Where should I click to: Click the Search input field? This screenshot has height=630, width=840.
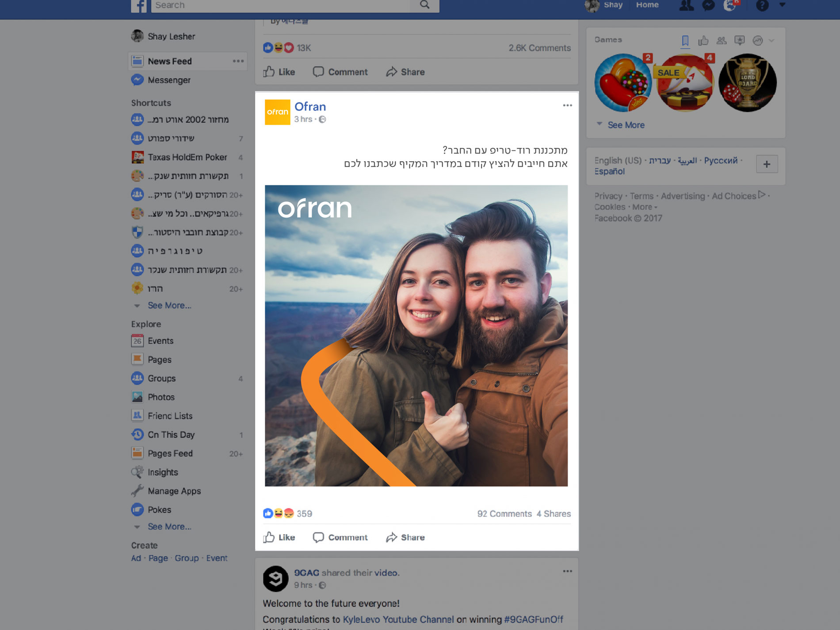pyautogui.click(x=281, y=5)
